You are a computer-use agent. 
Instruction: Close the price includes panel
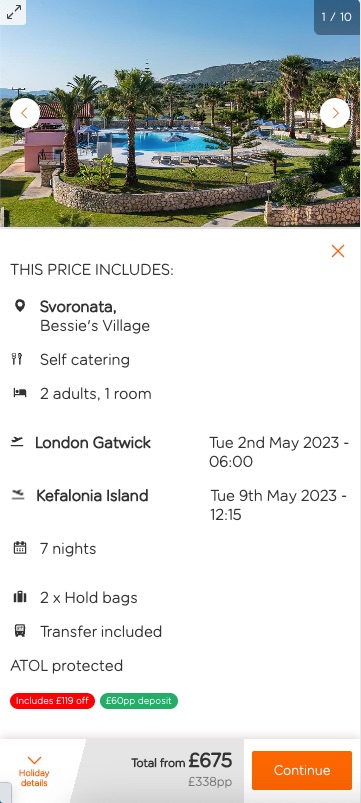coord(338,251)
